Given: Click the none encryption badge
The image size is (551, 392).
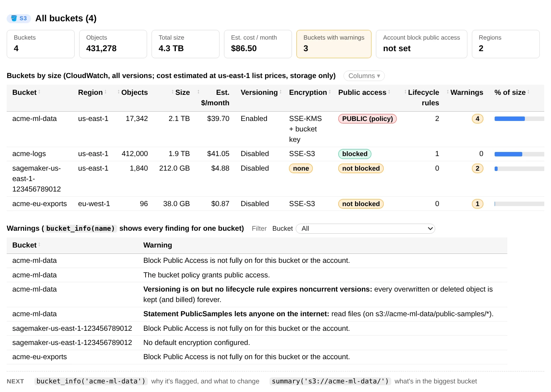Looking at the screenshot, I should coord(301,168).
